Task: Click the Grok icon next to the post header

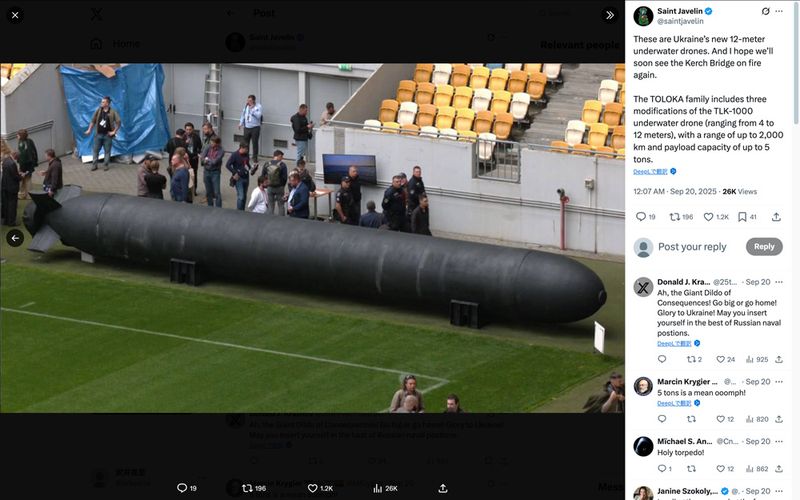Action: click(x=765, y=11)
